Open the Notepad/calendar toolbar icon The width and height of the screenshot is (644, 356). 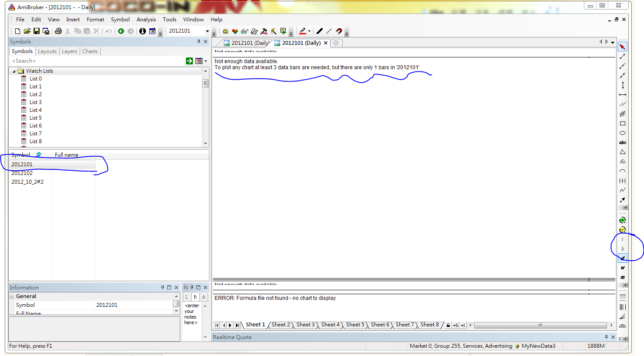pos(152,31)
